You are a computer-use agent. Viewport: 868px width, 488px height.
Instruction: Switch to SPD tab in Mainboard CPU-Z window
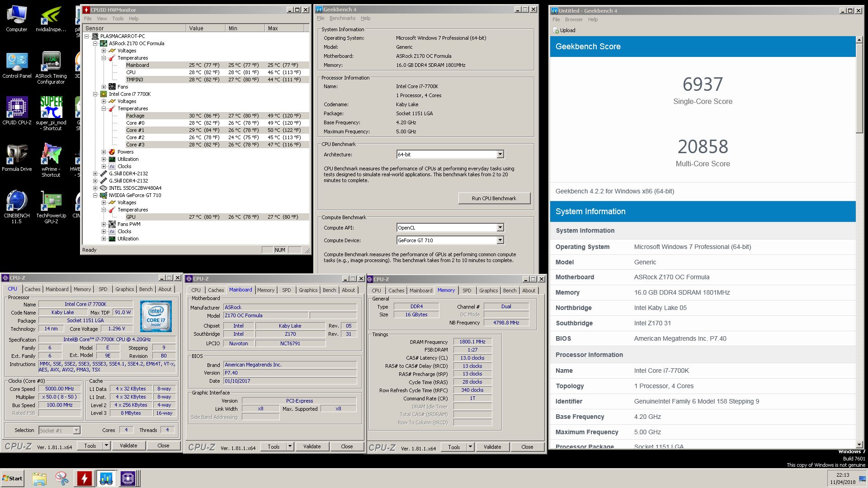(x=287, y=290)
